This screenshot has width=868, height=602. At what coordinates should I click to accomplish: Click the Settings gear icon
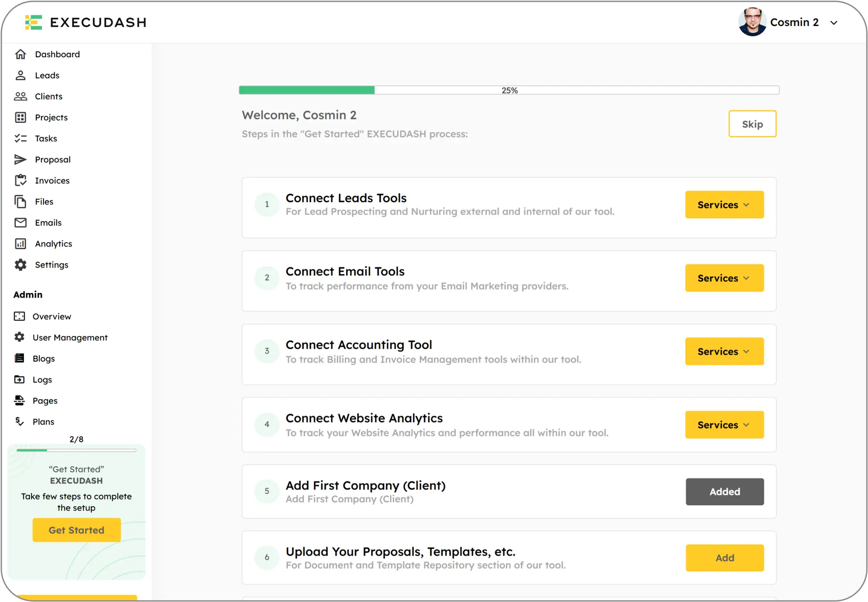pos(20,265)
